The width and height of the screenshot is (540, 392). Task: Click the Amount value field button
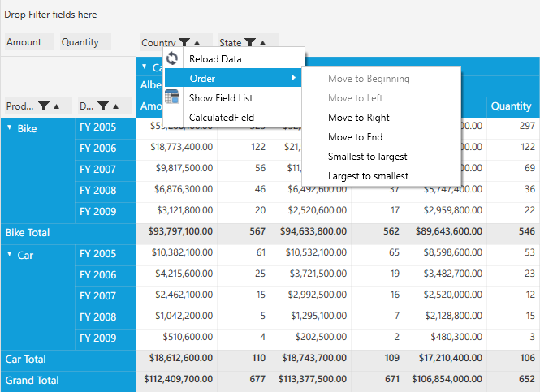click(29, 42)
